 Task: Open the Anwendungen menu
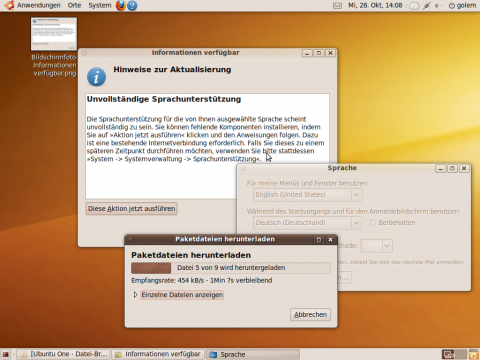click(39, 5)
